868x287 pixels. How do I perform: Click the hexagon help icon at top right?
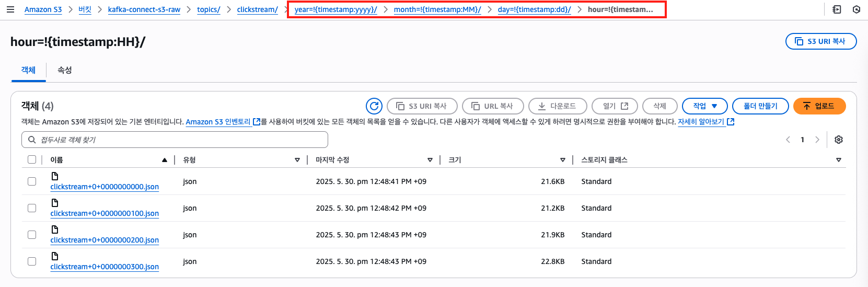coord(856,9)
